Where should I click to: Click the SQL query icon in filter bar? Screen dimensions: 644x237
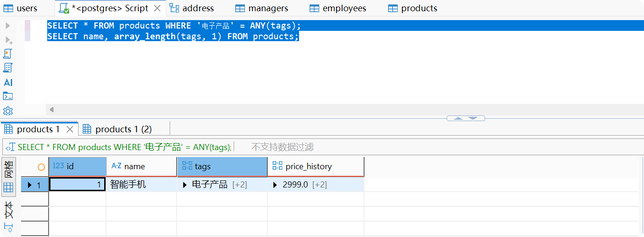pos(10,147)
